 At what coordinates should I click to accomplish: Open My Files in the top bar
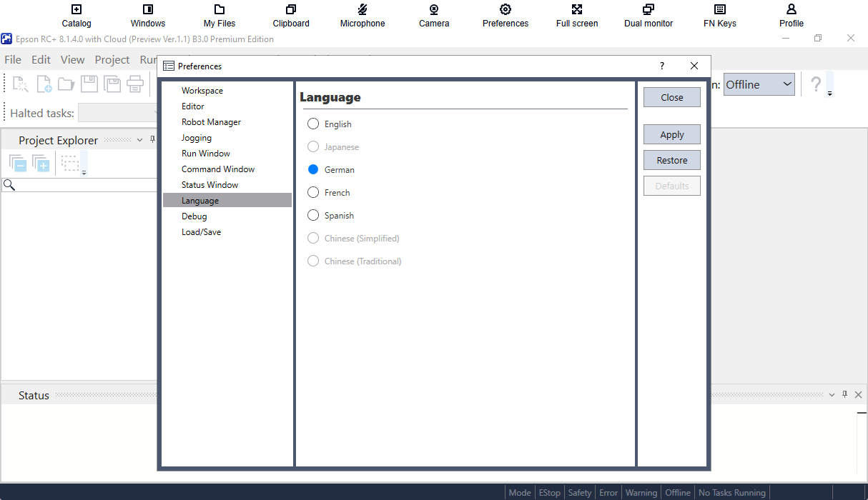220,16
